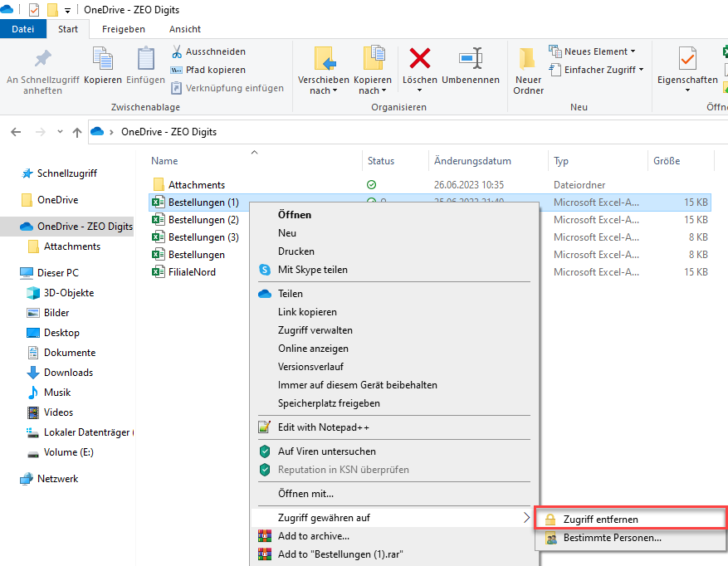728x566 pixels.
Task: Click the Attachments folder icon in file list
Action: click(x=159, y=184)
